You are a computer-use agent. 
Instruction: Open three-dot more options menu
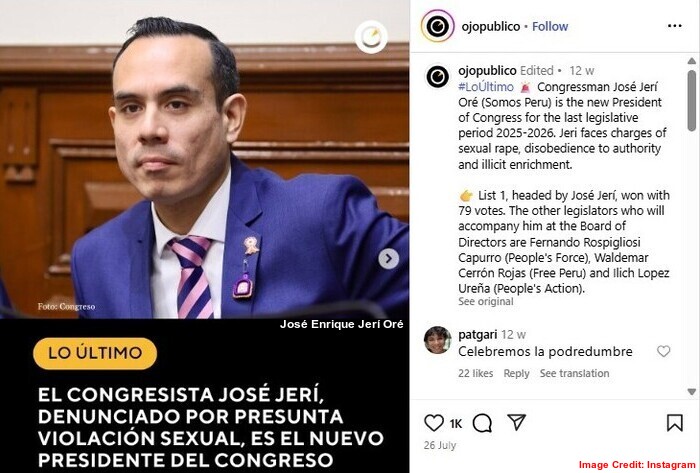pyautogui.click(x=675, y=26)
